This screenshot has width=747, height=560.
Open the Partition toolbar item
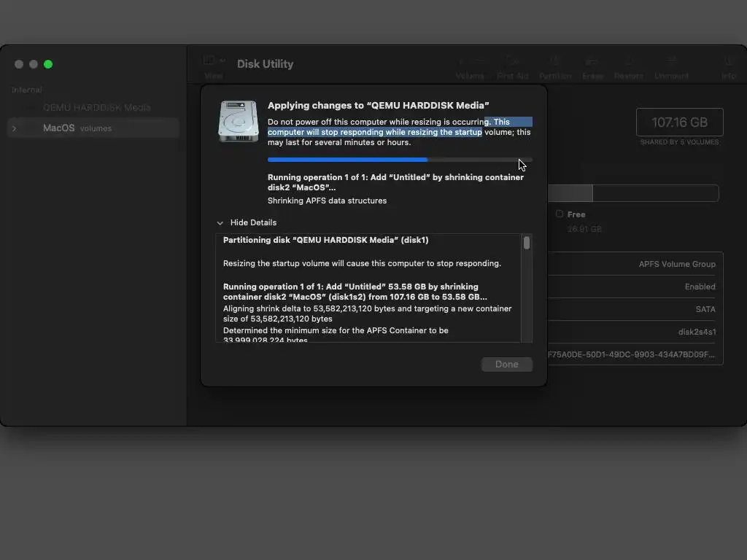555,68
